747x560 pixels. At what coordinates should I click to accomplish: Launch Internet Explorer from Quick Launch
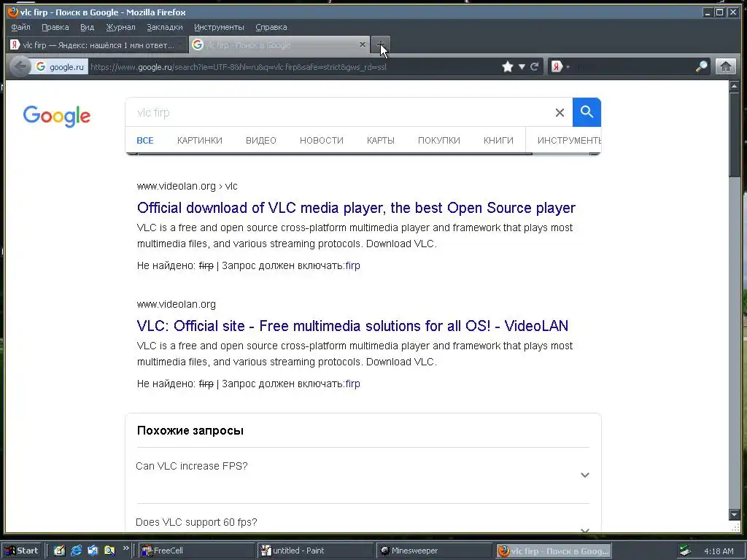click(x=76, y=551)
